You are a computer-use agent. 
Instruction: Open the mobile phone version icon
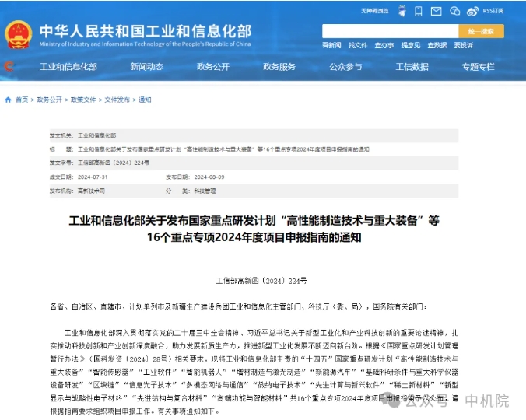(x=419, y=11)
